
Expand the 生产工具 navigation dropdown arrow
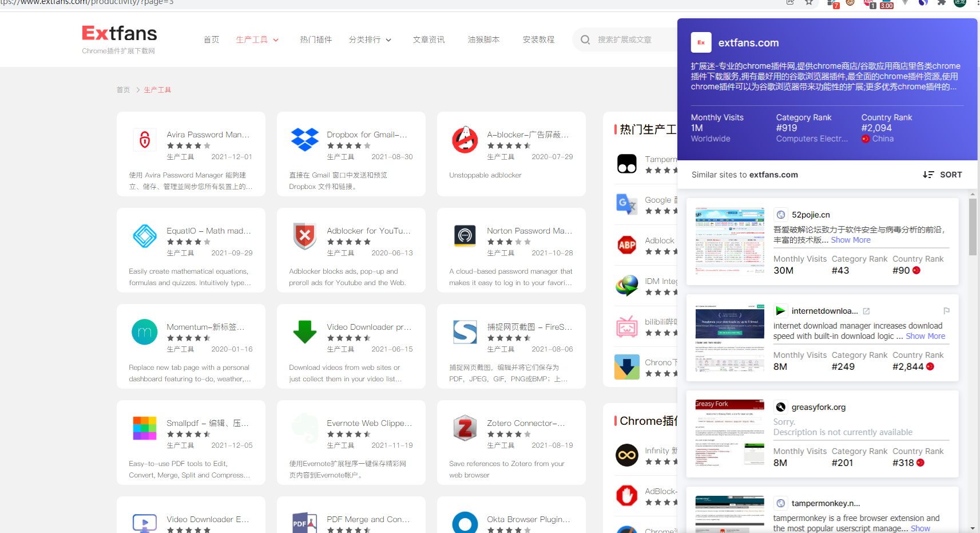click(276, 40)
